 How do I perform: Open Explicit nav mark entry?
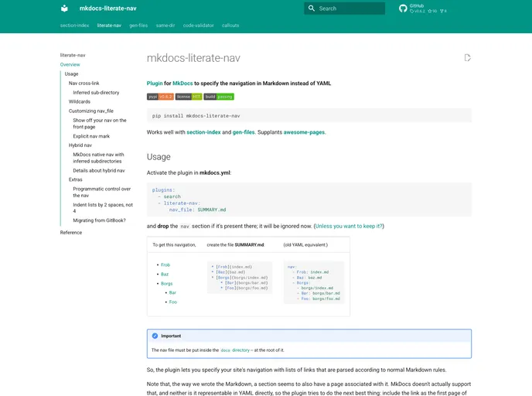pos(91,136)
